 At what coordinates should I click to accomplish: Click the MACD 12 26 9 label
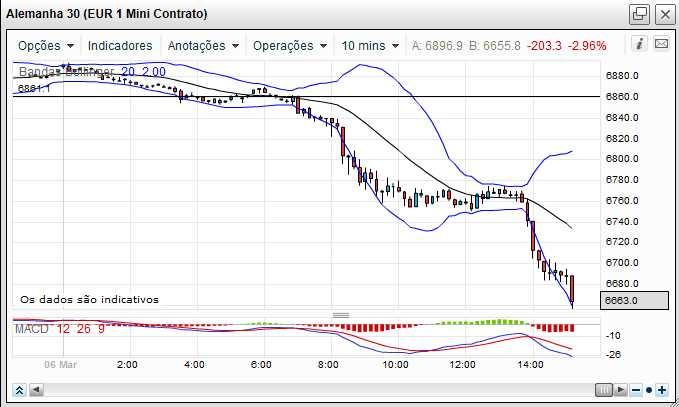coord(60,329)
